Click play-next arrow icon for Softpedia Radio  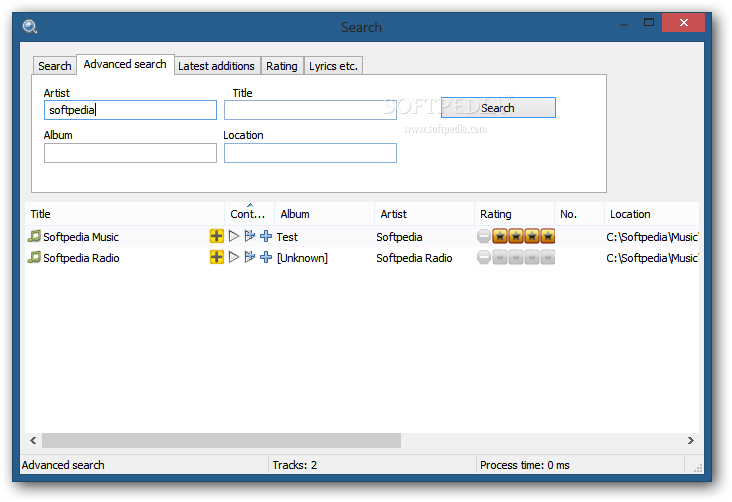click(x=250, y=257)
